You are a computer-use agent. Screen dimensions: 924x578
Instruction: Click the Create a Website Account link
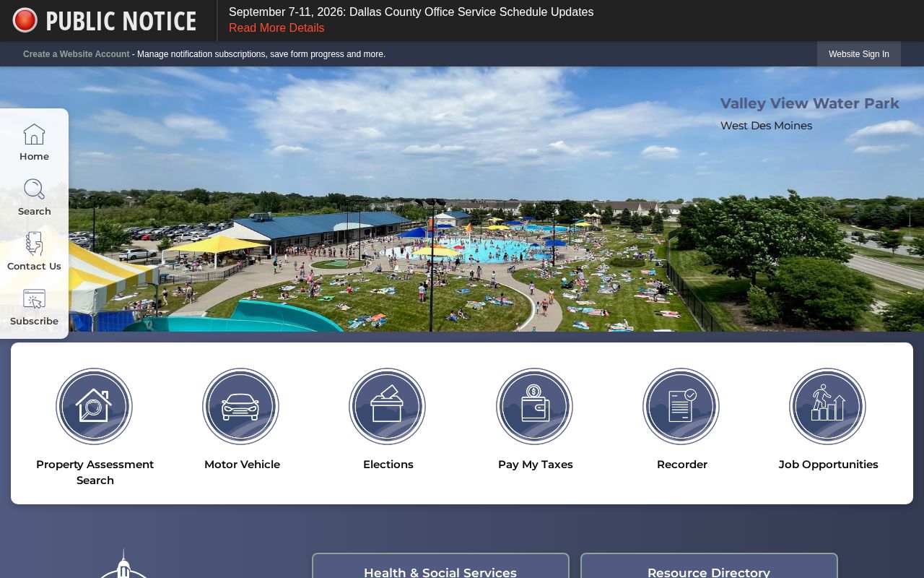[x=77, y=54]
